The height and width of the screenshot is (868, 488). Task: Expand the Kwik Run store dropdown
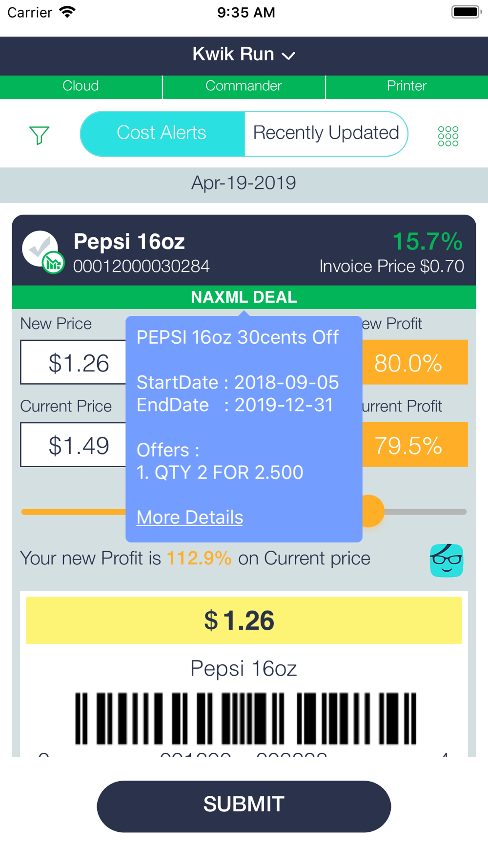click(x=244, y=55)
